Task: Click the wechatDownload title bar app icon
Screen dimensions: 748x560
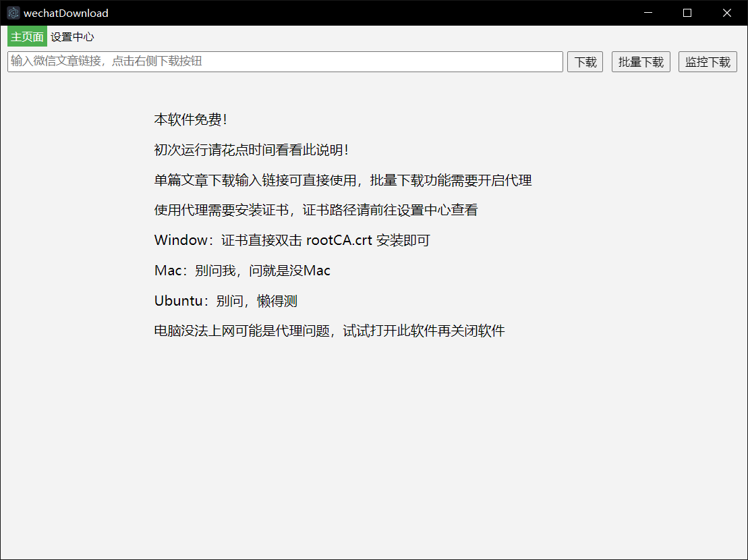Action: pyautogui.click(x=13, y=12)
